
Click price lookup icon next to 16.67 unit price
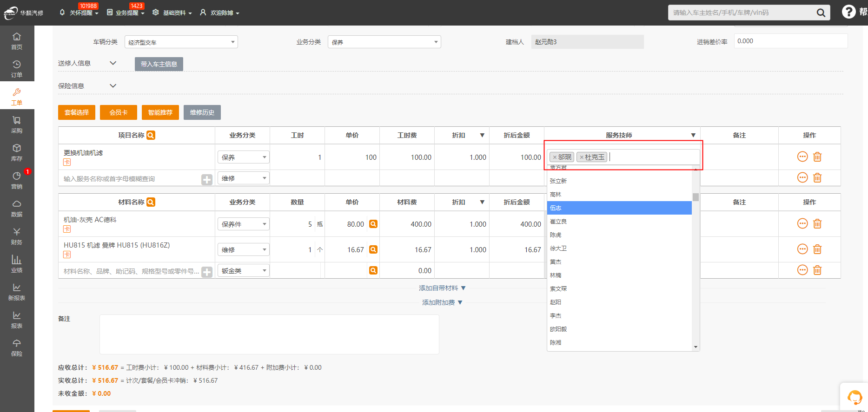coord(373,249)
